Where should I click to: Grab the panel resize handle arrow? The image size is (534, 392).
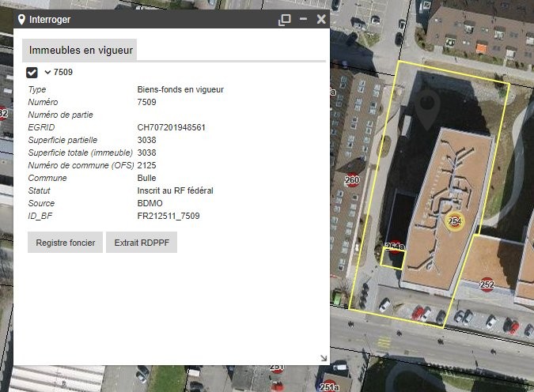coord(323,358)
